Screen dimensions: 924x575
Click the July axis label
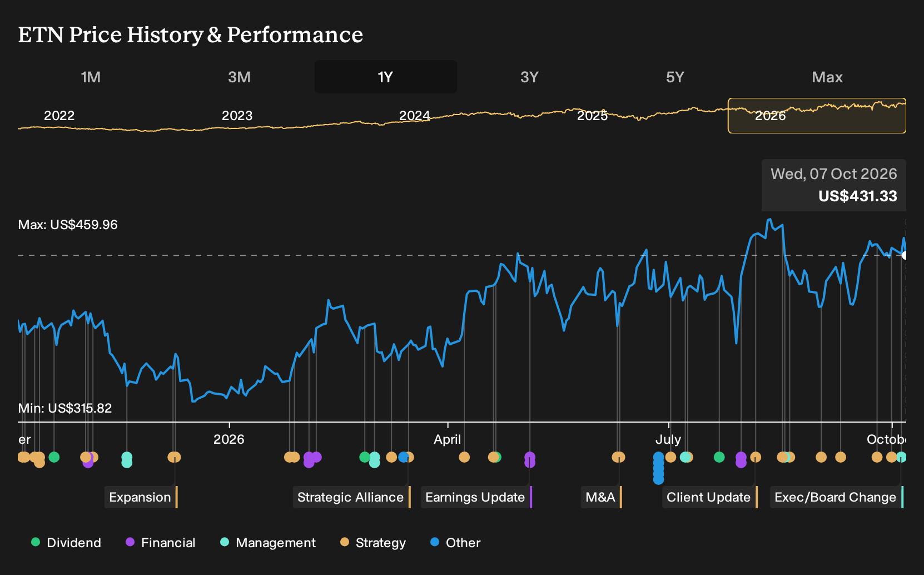(668, 439)
